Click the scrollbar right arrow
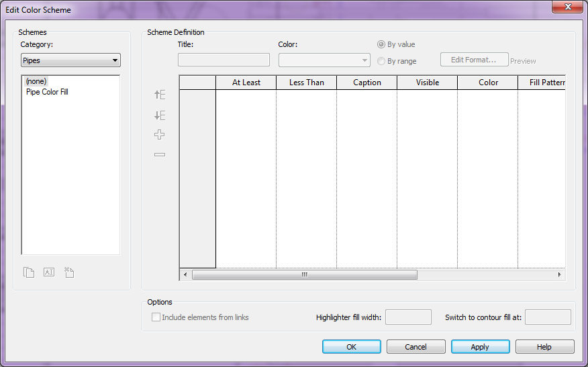Image resolution: width=588 pixels, height=367 pixels. [x=560, y=275]
